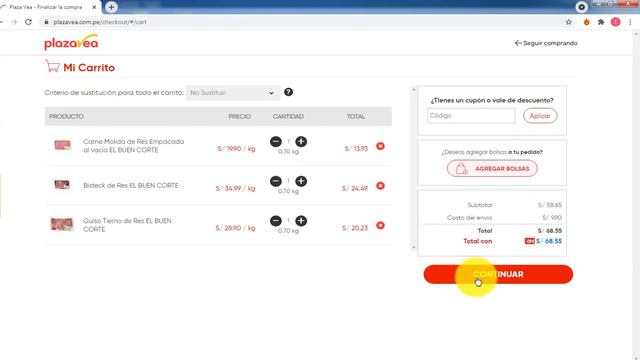Click the S/ 13.93 total of Carne Molida
Image resolution: width=640 pixels, height=360 pixels.
tap(356, 149)
